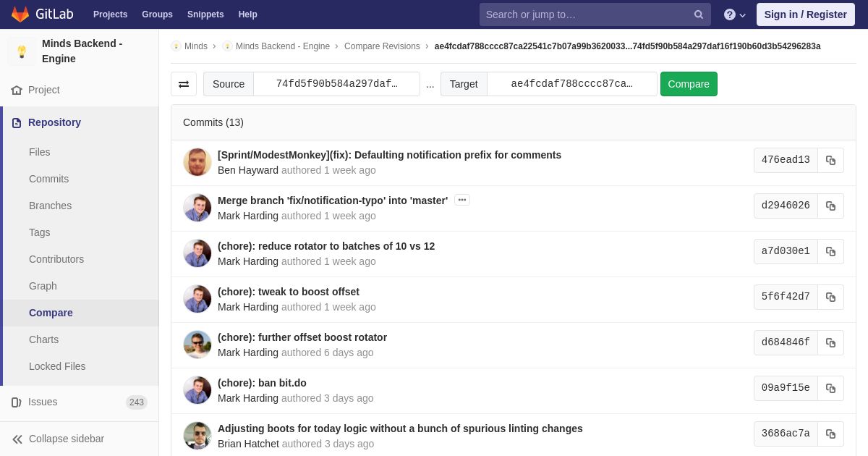This screenshot has height=456, width=868.
Task: Swap source and target revisions
Action: [184, 84]
